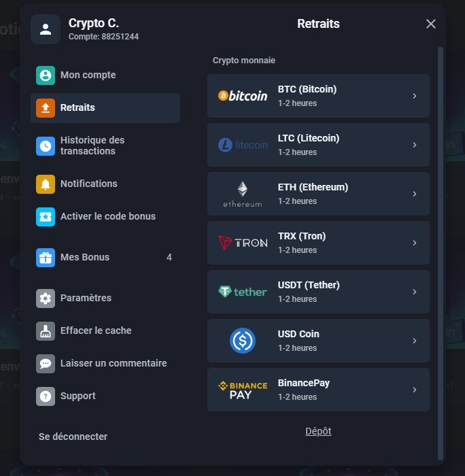Close the Retraits dialog with X

[430, 24]
